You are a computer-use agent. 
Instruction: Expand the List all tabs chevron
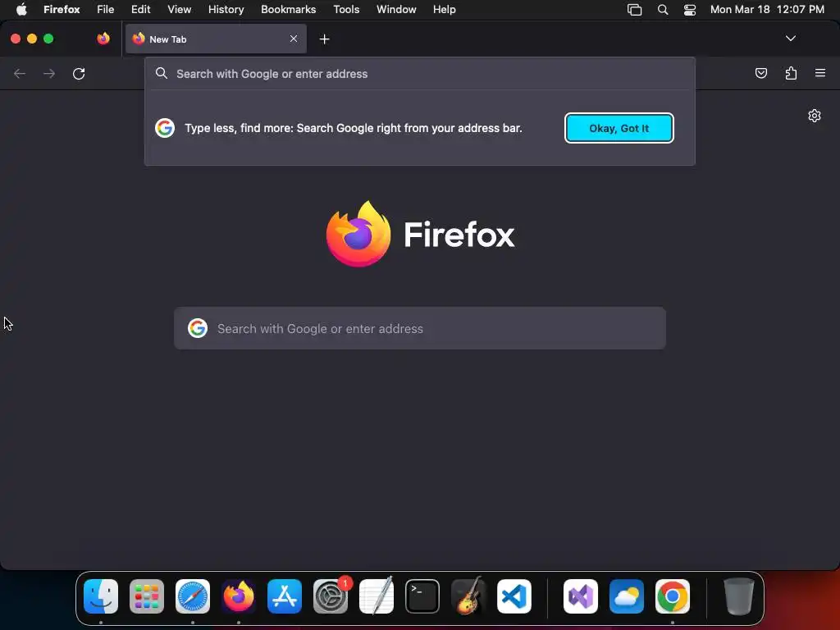(790, 39)
